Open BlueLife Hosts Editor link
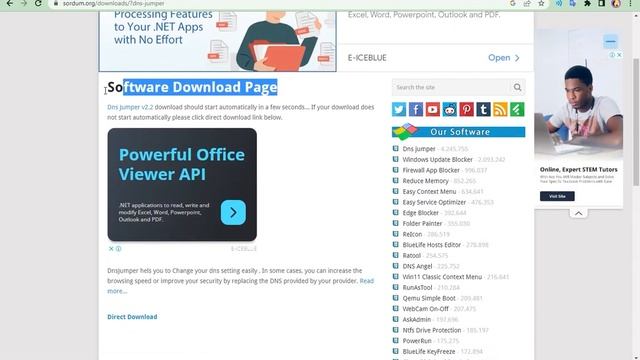Viewport: 640px width, 360px height. pos(431,245)
